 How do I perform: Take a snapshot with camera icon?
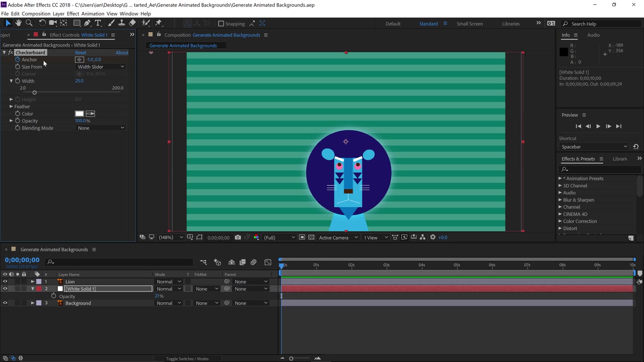coord(238,237)
